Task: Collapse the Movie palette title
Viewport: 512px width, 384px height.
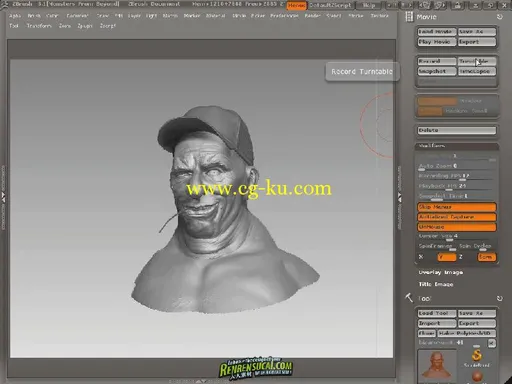Action: tap(426, 17)
